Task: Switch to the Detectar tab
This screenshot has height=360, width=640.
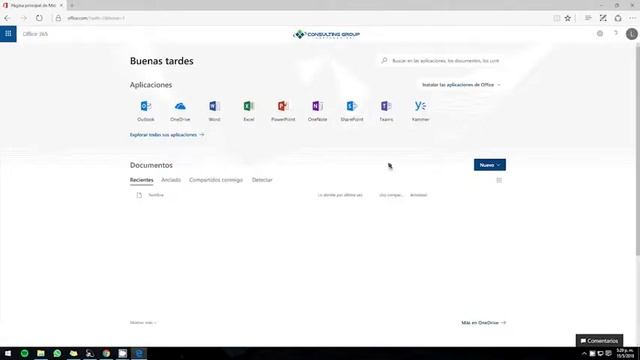Action: pyautogui.click(x=262, y=180)
